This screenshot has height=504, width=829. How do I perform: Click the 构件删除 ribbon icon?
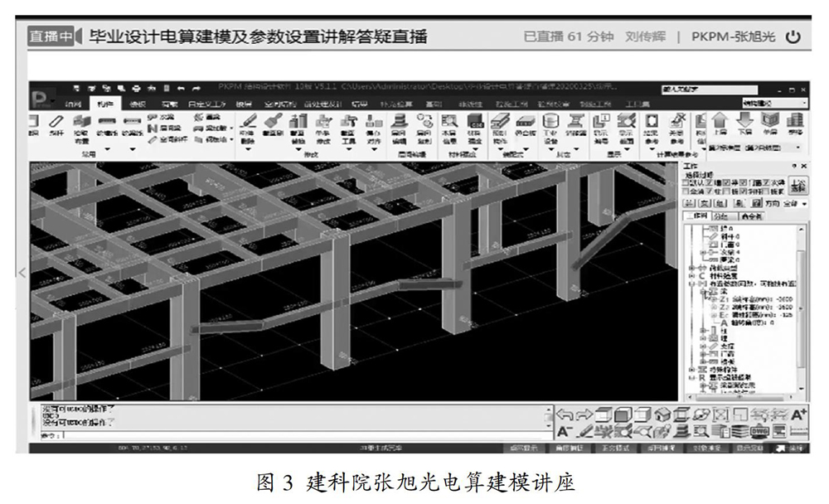[247, 128]
